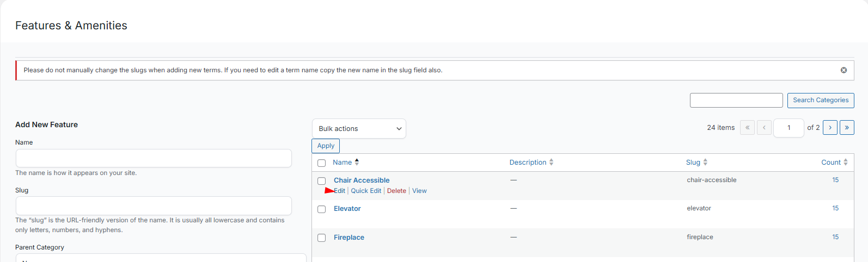
Task: Expand the Parent Category dropdown
Action: pos(161,258)
